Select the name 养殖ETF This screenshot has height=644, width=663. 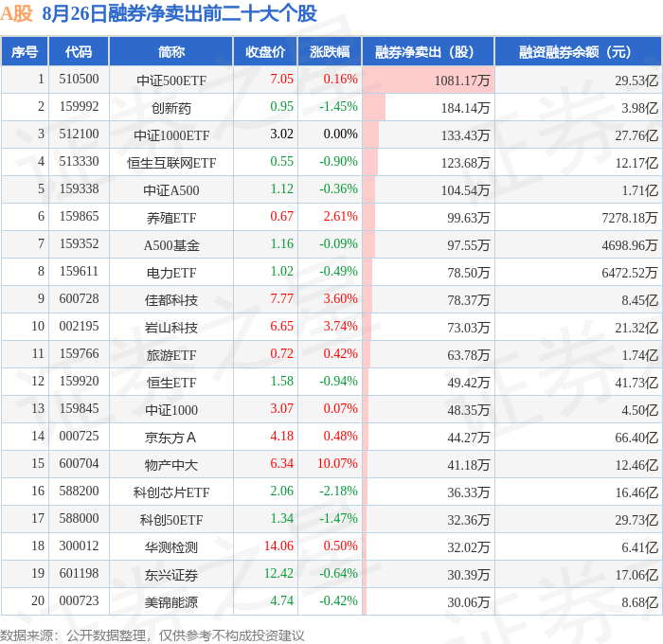[171, 218]
